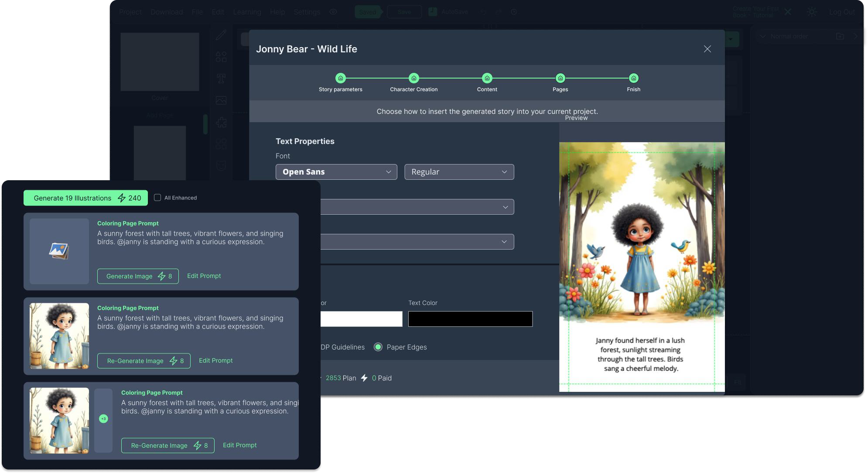Viewport: 868px width, 473px height.
Task: Click the placeholder image icon in the first prompt card
Action: [59, 251]
